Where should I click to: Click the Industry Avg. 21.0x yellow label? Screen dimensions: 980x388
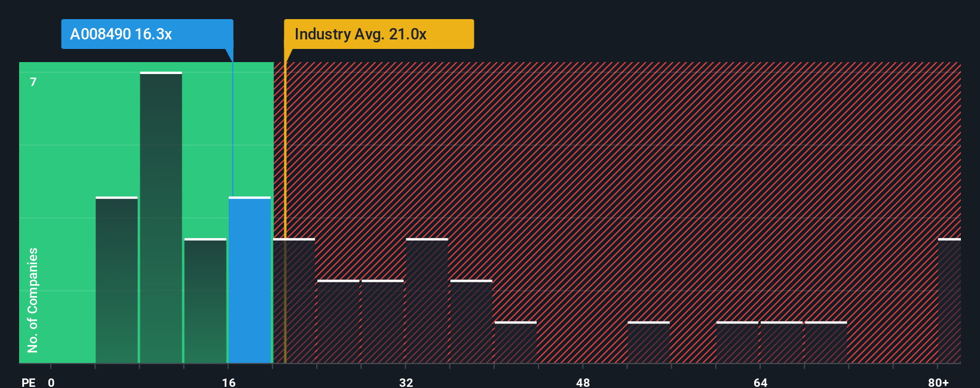(x=379, y=34)
